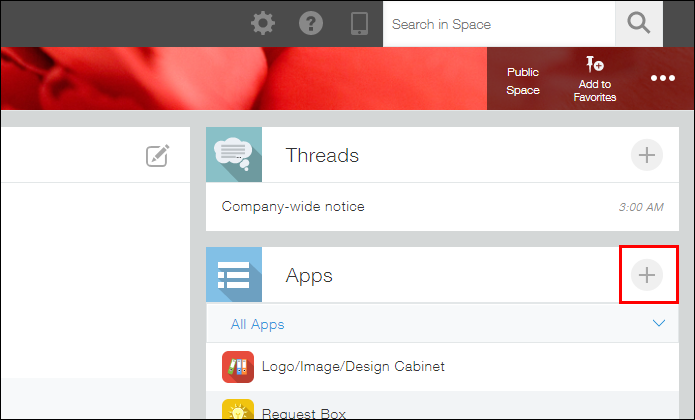The width and height of the screenshot is (695, 420).
Task: Open the three-dot options menu
Action: [663, 79]
